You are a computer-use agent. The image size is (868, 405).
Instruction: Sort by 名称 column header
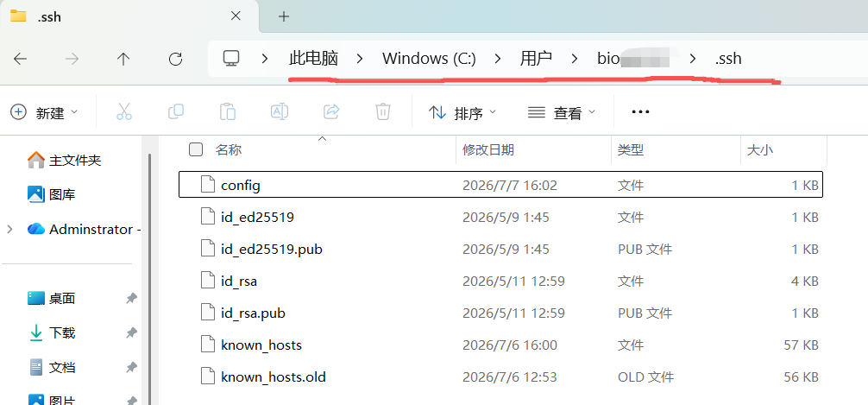pyautogui.click(x=228, y=149)
